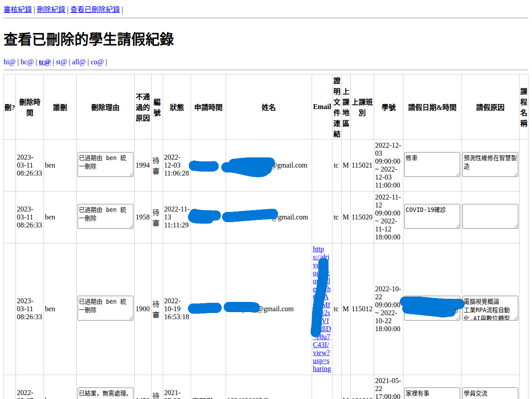
Task: Open the 審核紀錄 link
Action: (x=18, y=9)
